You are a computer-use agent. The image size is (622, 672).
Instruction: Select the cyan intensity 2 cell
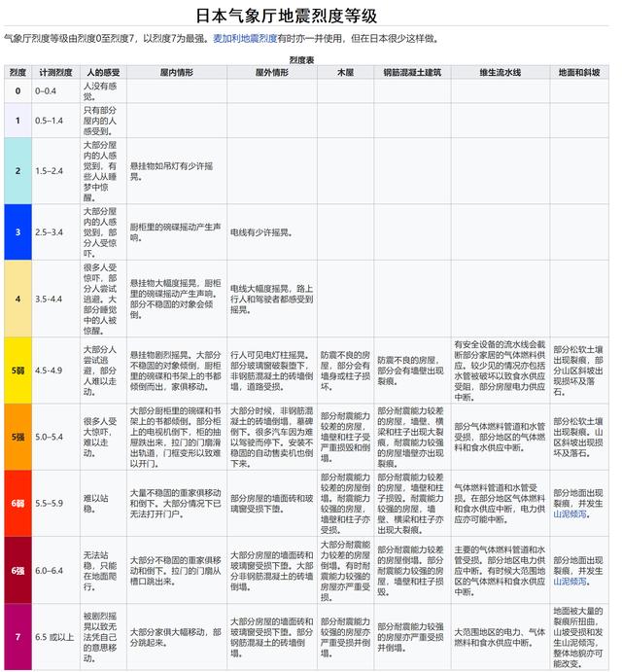pyautogui.click(x=17, y=171)
